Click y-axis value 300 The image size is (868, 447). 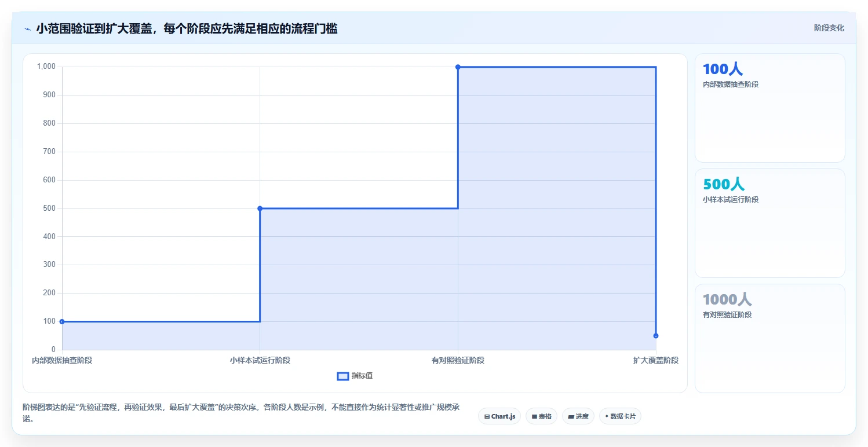(x=50, y=265)
